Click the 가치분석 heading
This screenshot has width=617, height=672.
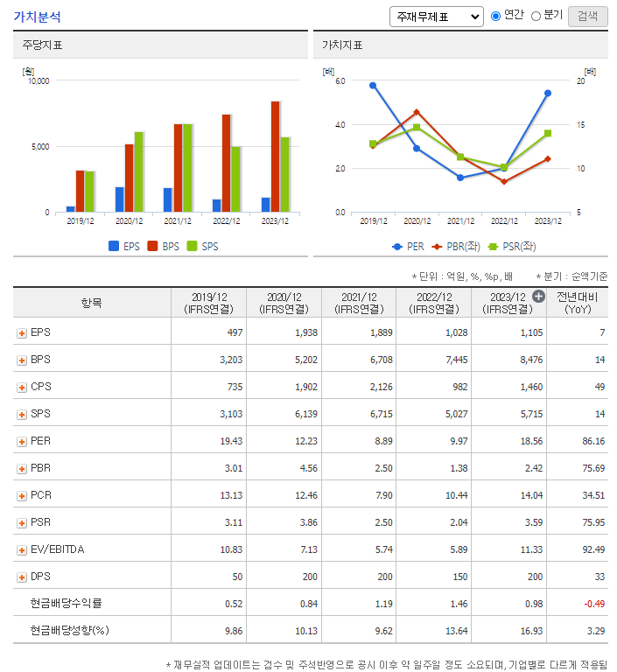click(x=38, y=17)
